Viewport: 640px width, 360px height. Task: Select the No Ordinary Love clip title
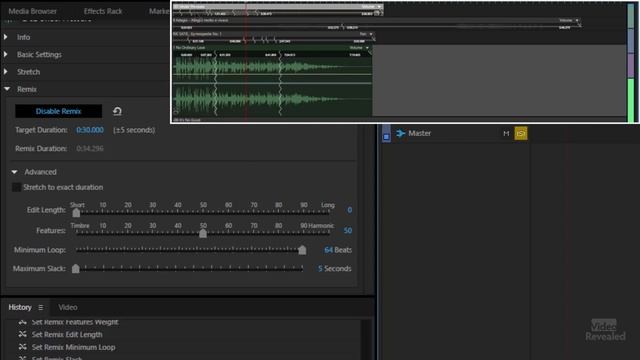pyautogui.click(x=190, y=48)
